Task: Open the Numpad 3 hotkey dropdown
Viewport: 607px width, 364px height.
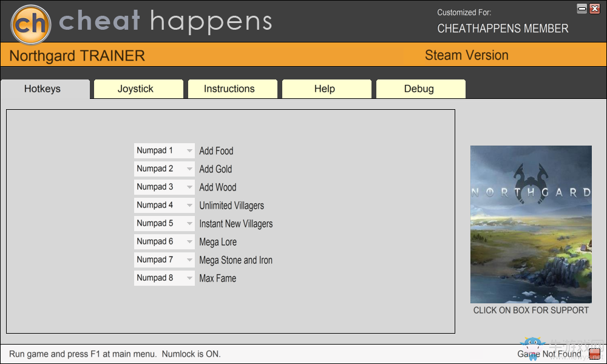Action: coord(164,187)
